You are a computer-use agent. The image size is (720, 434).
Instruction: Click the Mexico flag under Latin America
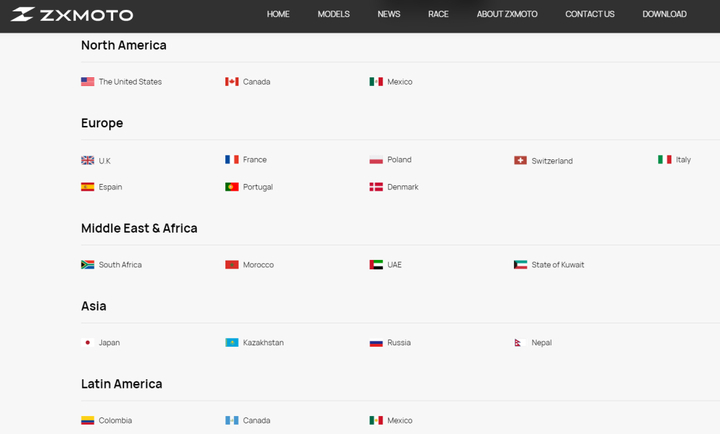[376, 420]
